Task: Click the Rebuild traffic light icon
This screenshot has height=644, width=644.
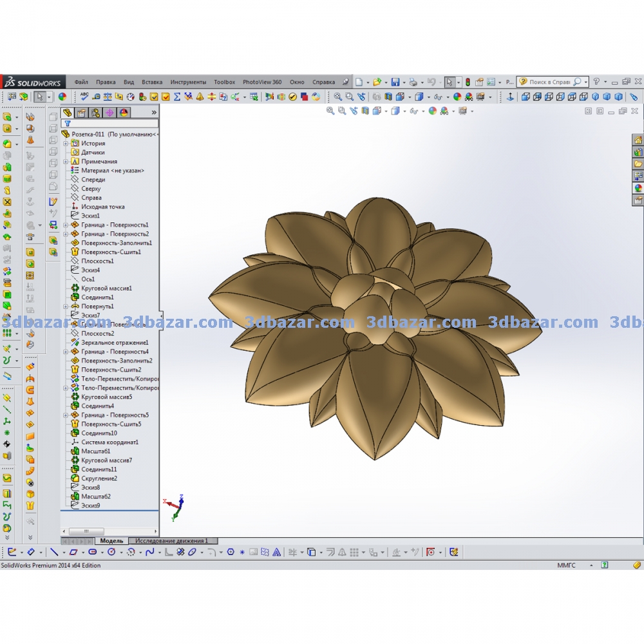Action: click(x=468, y=82)
